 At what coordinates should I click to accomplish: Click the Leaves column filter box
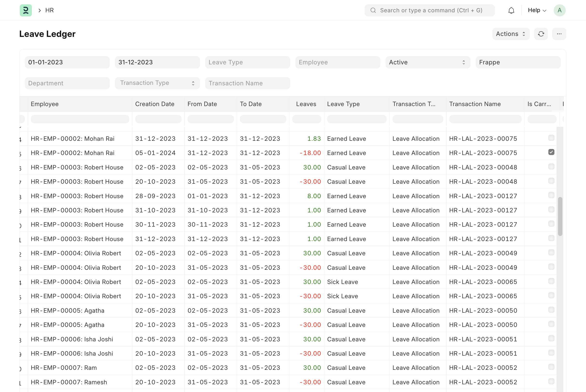click(x=307, y=119)
